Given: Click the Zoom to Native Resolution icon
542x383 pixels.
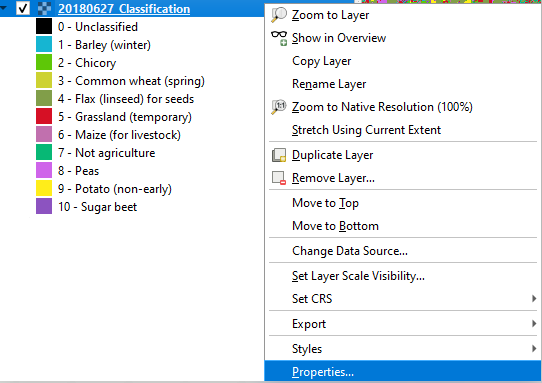Looking at the screenshot, I should (279, 107).
